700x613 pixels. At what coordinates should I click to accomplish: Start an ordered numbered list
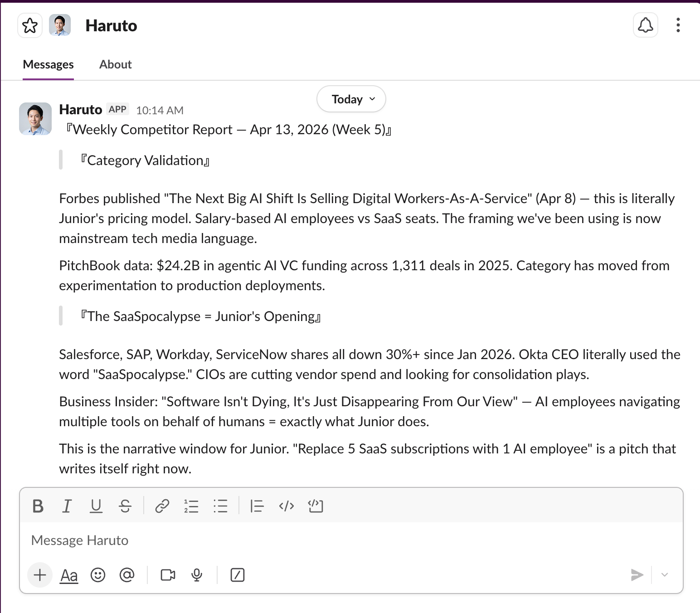[x=191, y=506]
